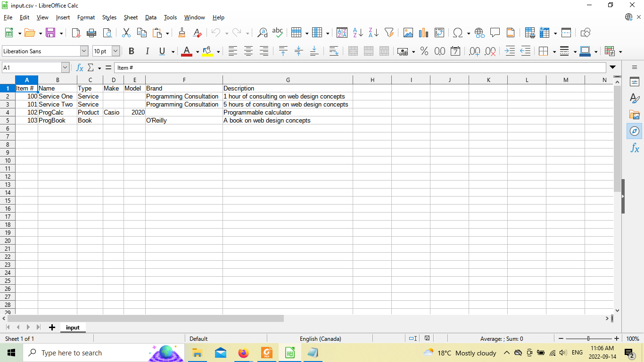Open the Insert menu
The image size is (644, 362).
tap(63, 17)
